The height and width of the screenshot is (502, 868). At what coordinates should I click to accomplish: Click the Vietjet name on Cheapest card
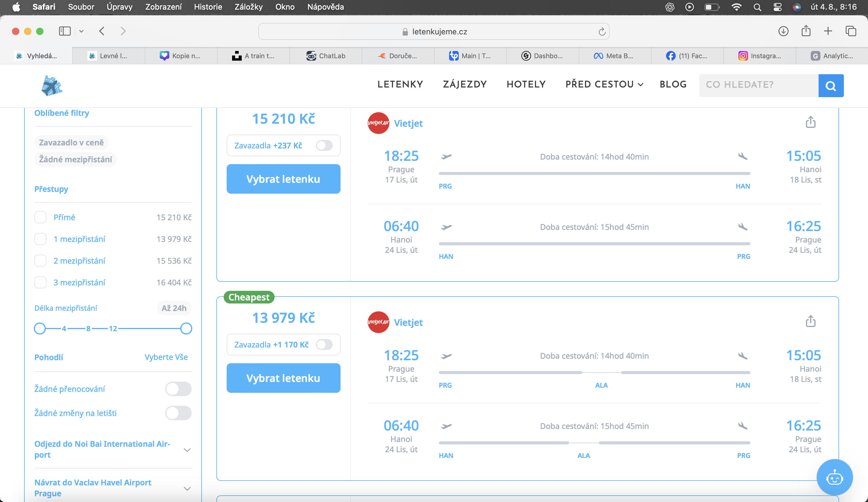click(408, 322)
